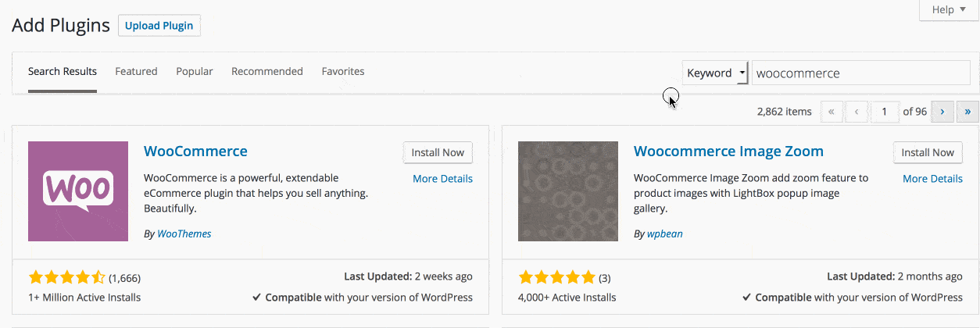Click the Upload Plugin button

[159, 26]
